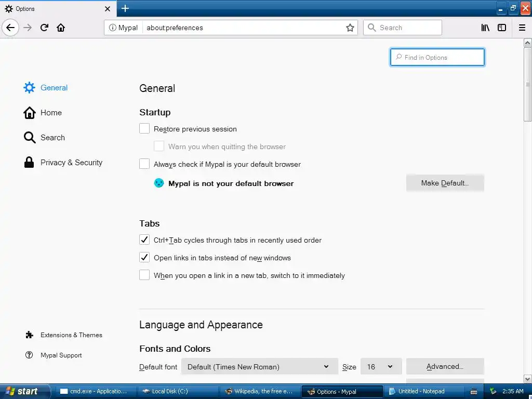This screenshot has width=532, height=399.
Task: Click the keyboard icon in system tray
Action: point(474,392)
